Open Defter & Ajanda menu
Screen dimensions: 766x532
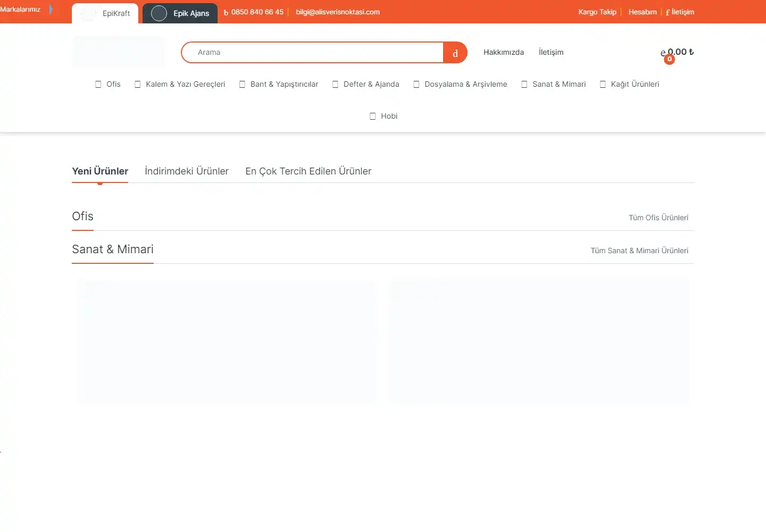tap(366, 84)
